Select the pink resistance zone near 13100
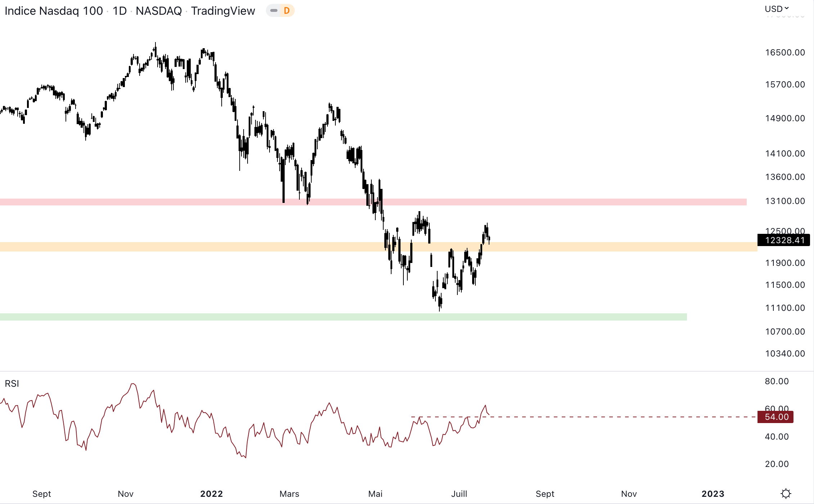This screenshot has width=814, height=504. (x=576, y=202)
